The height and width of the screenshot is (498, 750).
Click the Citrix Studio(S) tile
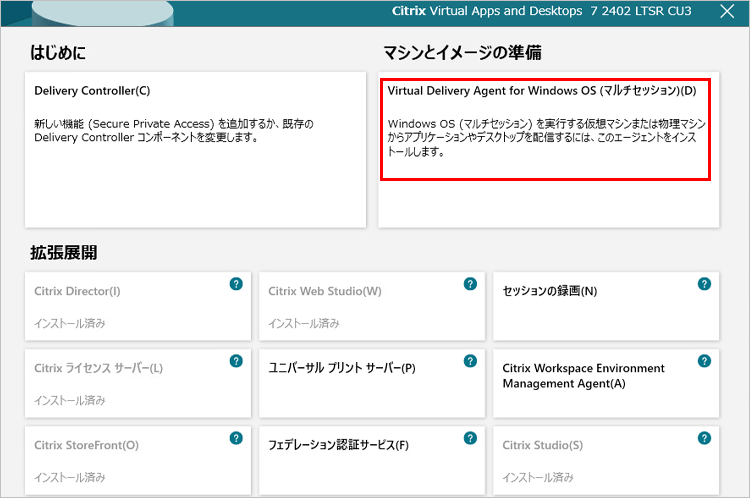(x=605, y=460)
